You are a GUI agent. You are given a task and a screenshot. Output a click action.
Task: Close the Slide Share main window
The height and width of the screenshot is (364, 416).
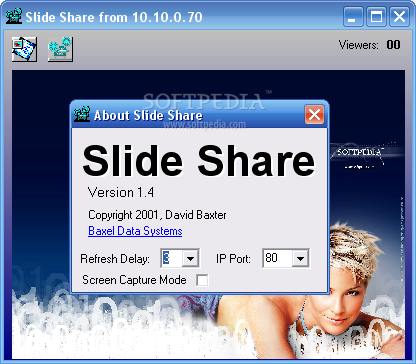point(399,17)
